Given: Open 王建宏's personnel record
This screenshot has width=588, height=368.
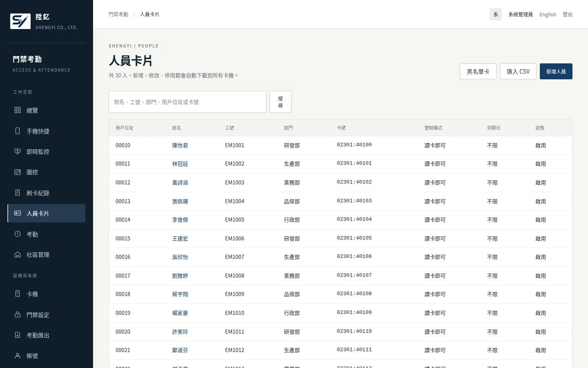Looking at the screenshot, I should pos(180,238).
